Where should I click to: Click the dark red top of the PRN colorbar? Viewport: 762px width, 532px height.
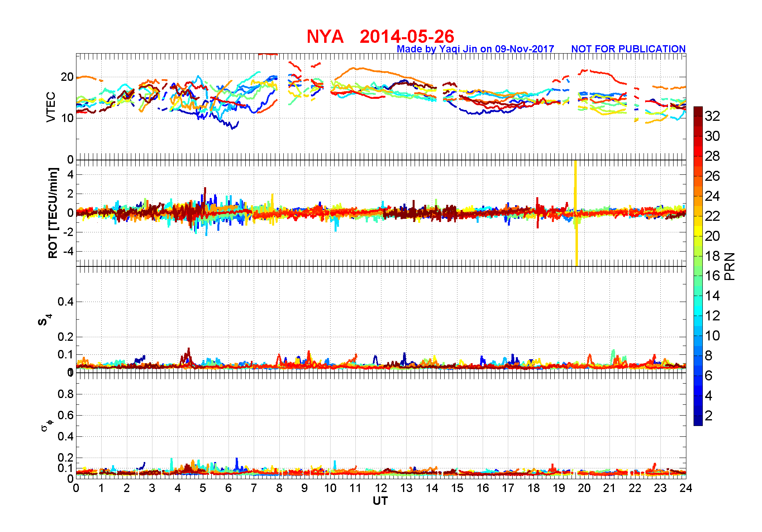pyautogui.click(x=698, y=111)
